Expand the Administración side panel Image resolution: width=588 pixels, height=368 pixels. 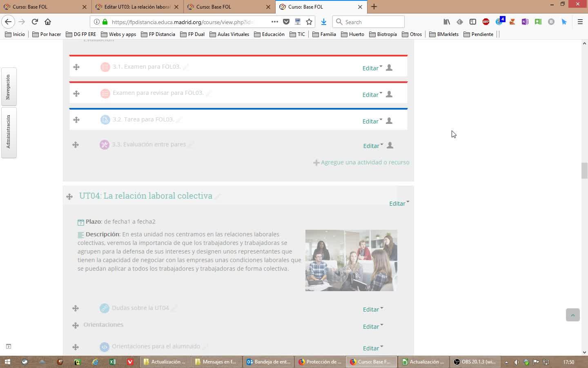9,132
